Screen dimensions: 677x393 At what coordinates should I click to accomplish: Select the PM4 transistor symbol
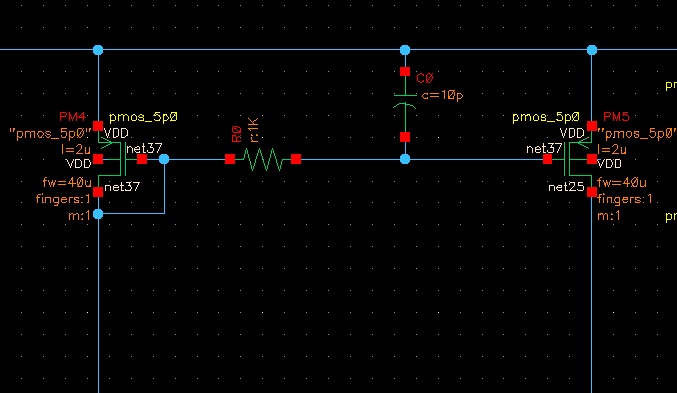coord(112,159)
